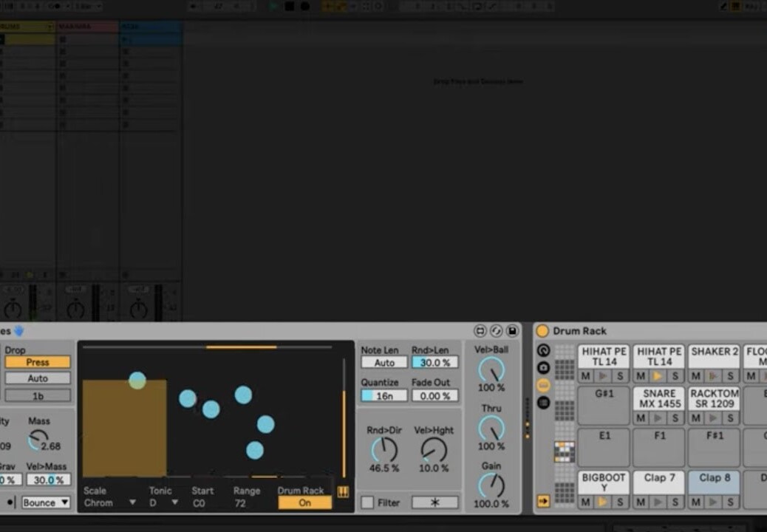
Task: Click the piano keys icon beside Drum Rack On
Action: pos(344,492)
